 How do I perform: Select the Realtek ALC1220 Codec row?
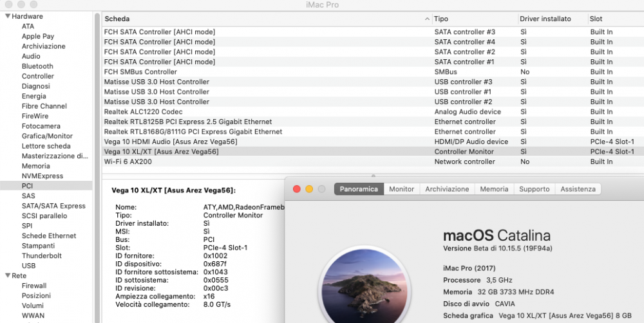pos(373,111)
